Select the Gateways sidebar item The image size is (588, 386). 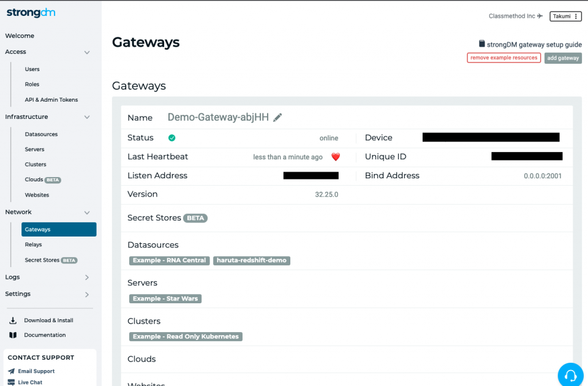pos(59,229)
